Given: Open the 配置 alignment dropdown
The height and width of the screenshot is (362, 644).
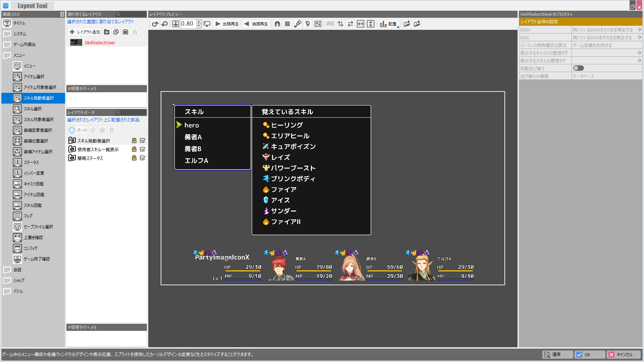Looking at the screenshot, I should click(x=388, y=24).
